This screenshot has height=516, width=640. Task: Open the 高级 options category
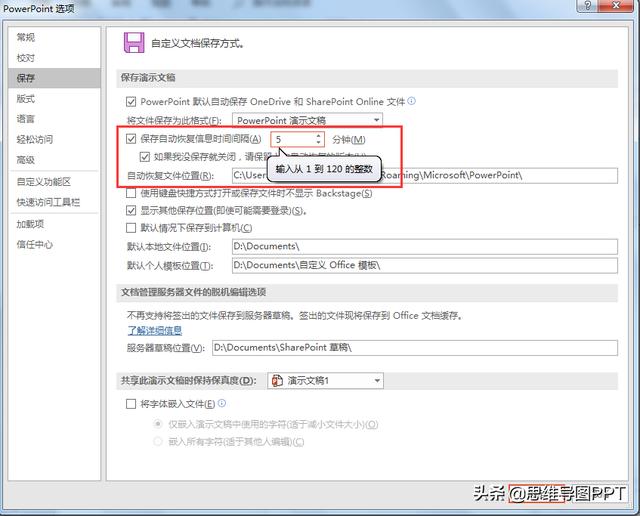tap(26, 160)
